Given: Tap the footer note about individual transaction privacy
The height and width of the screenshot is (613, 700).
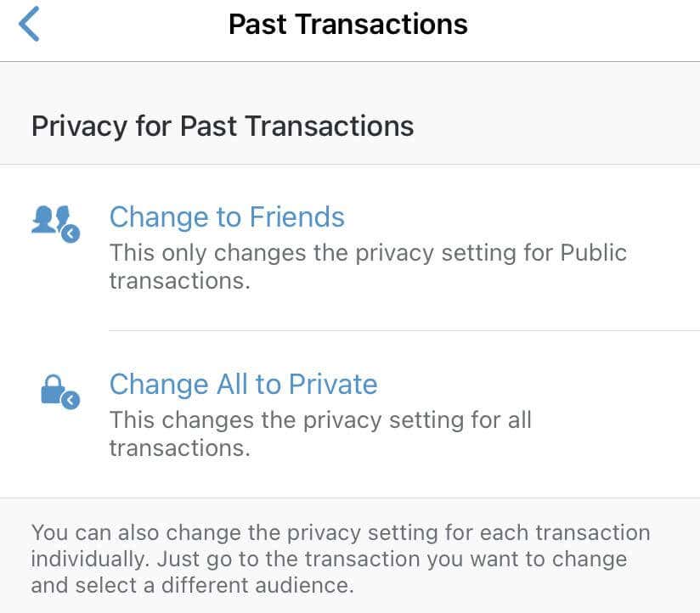Looking at the screenshot, I should click(340, 559).
